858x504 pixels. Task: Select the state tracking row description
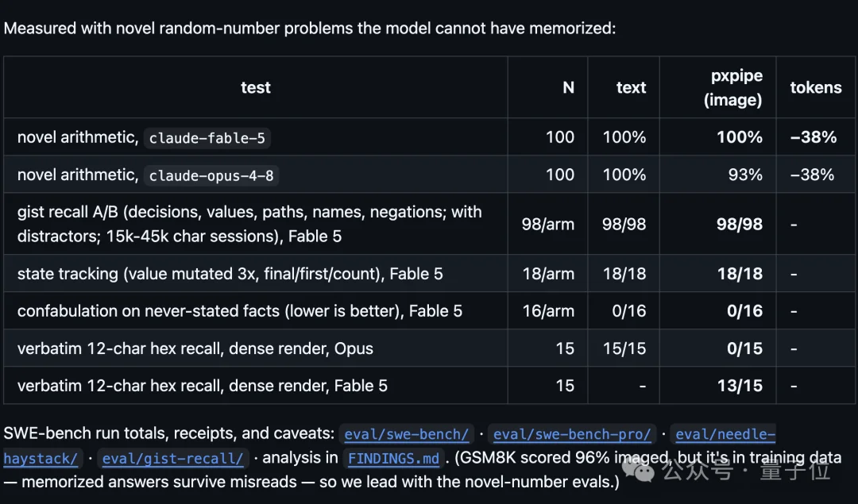pyautogui.click(x=230, y=273)
